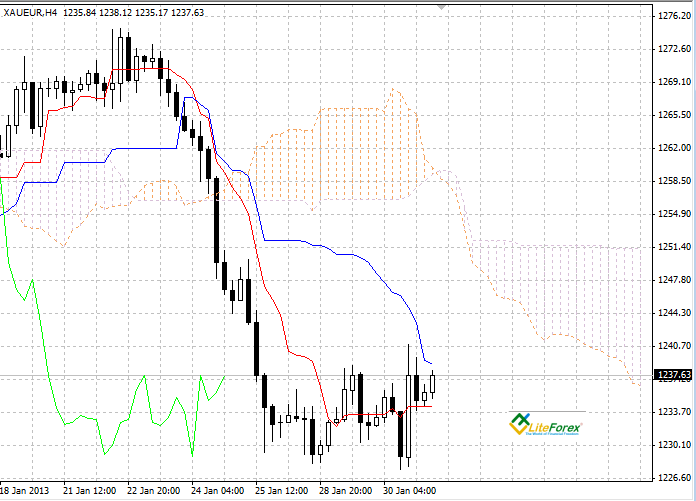Click the 21 Jan 12:00 time label
Image resolution: width=696 pixels, height=501 pixels.
click(x=89, y=491)
